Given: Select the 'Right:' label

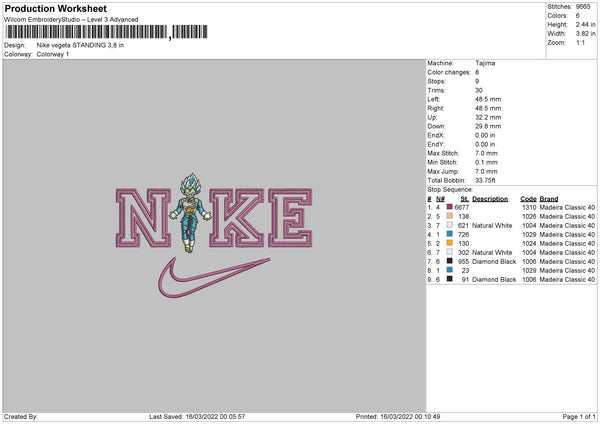Looking at the screenshot, I should click(x=436, y=108).
